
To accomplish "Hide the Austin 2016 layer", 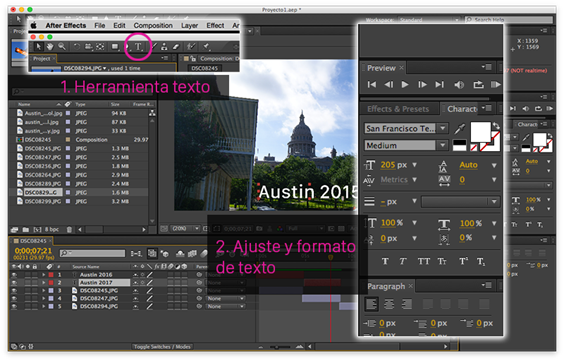I will pos(14,274).
